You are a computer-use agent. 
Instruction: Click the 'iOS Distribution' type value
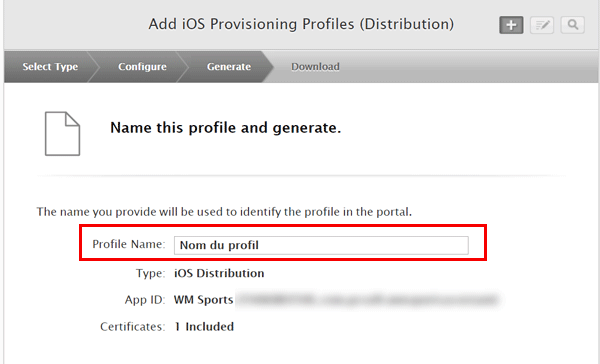[x=219, y=273]
